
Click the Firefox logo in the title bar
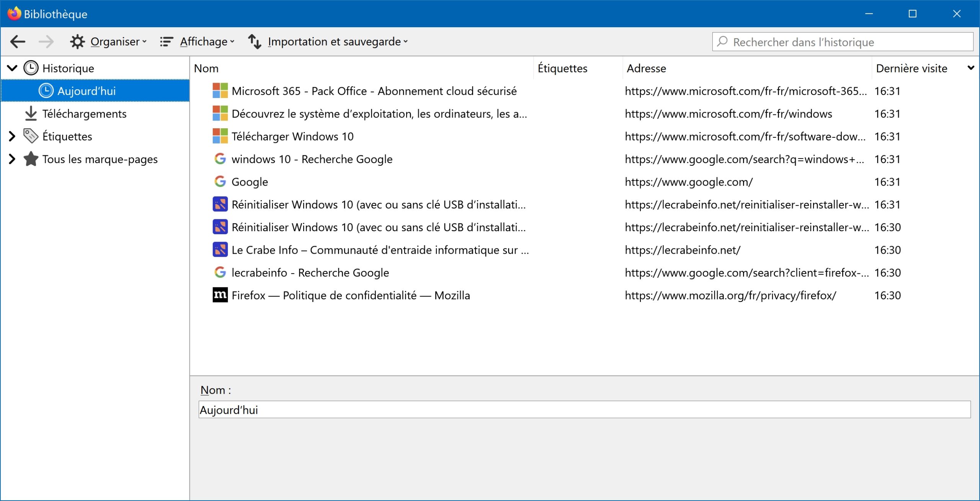(x=14, y=13)
